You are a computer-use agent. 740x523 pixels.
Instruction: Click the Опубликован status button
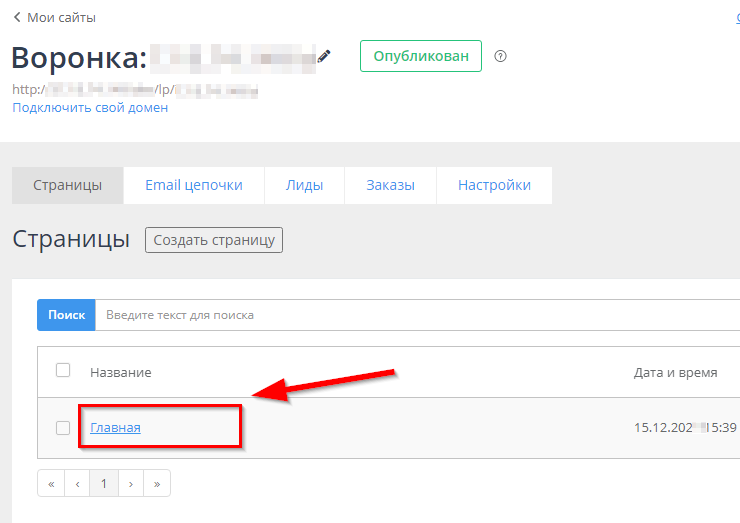[421, 56]
